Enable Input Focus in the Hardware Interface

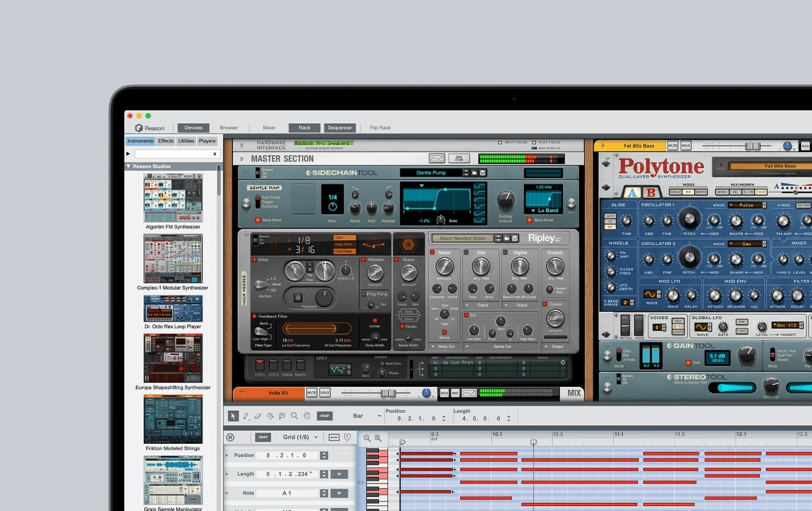tap(501, 142)
